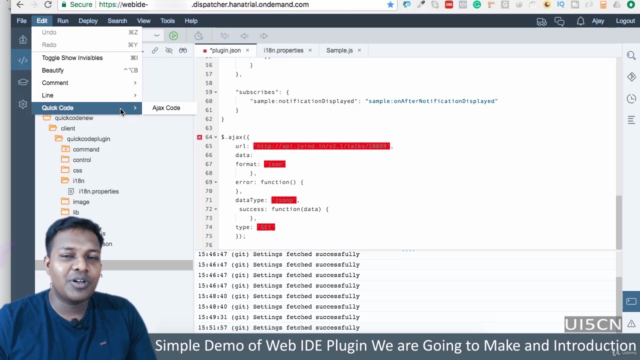Open the View menu
This screenshot has height=360, width=640.
(144, 21)
